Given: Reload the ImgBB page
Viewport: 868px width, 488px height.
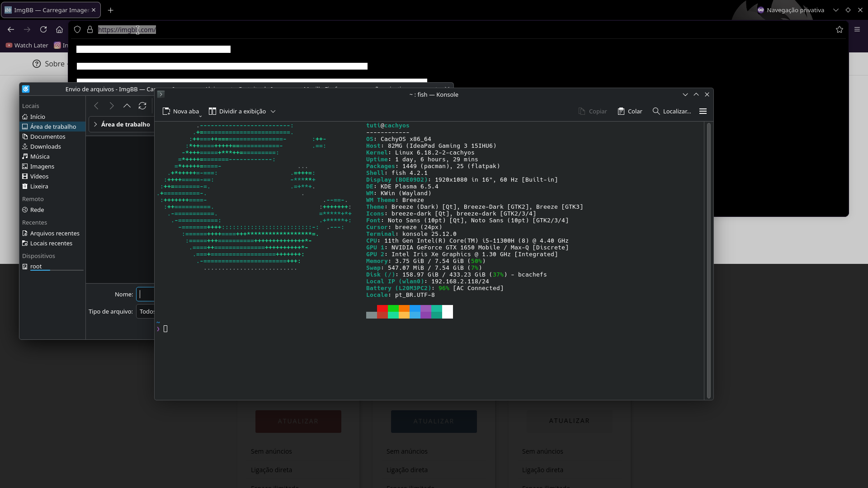Looking at the screenshot, I should (43, 29).
